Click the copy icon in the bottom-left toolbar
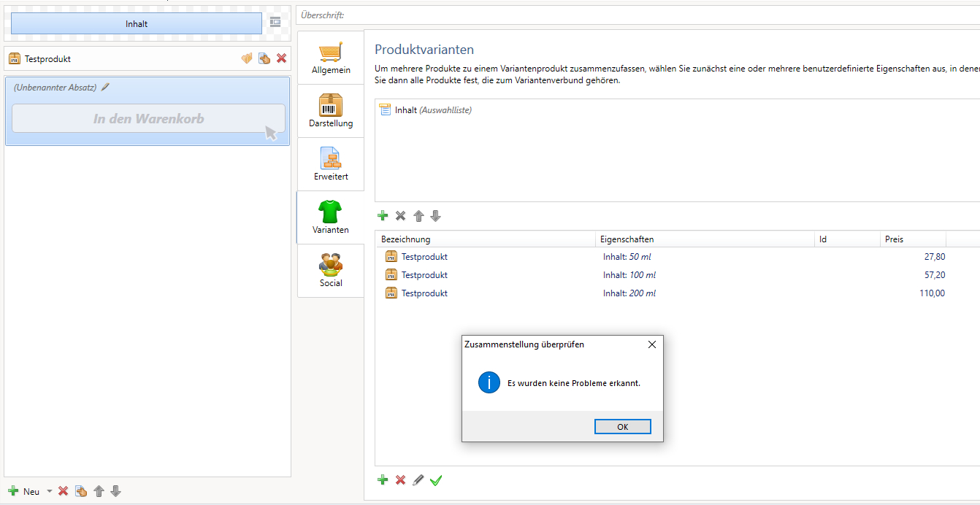The image size is (980, 505). pyautogui.click(x=81, y=491)
